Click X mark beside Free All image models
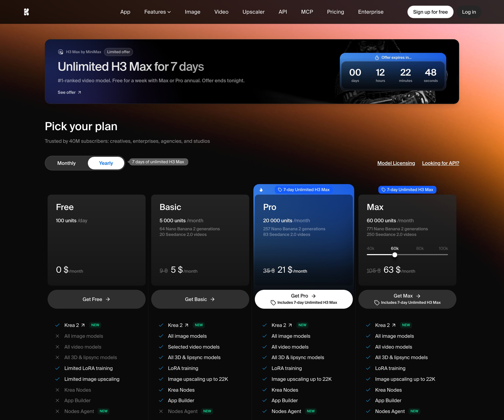 tap(57, 336)
